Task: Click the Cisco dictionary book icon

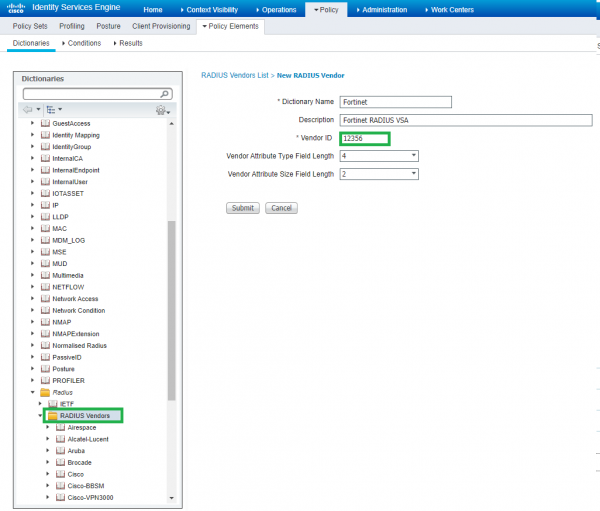Action: [58, 475]
